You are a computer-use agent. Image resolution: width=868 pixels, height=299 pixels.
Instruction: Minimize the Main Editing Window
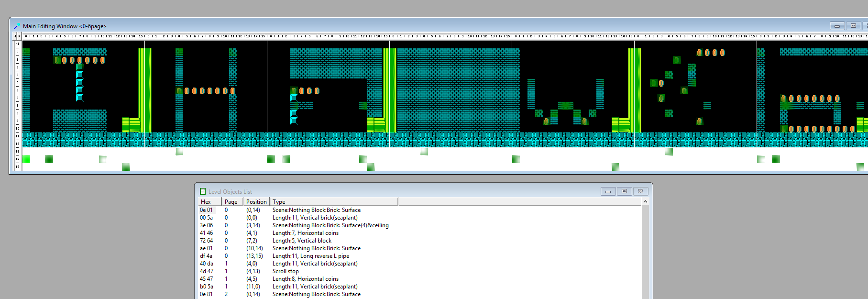point(837,26)
